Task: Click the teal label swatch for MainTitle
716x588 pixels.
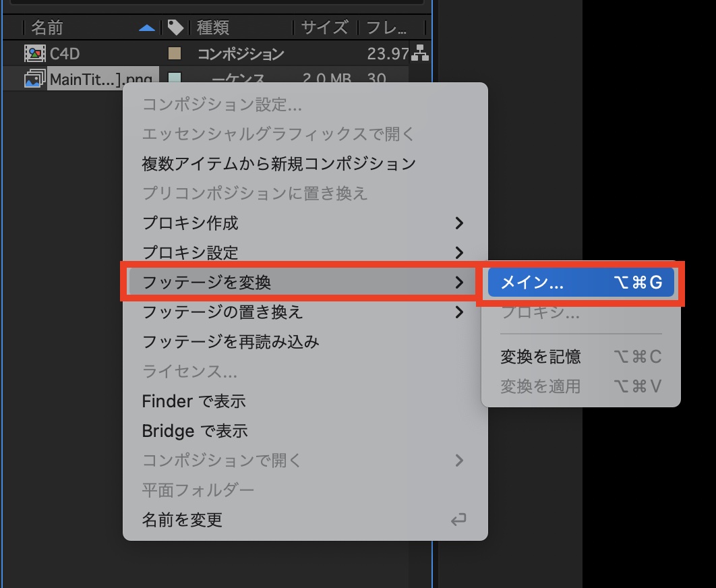Action: (x=175, y=79)
